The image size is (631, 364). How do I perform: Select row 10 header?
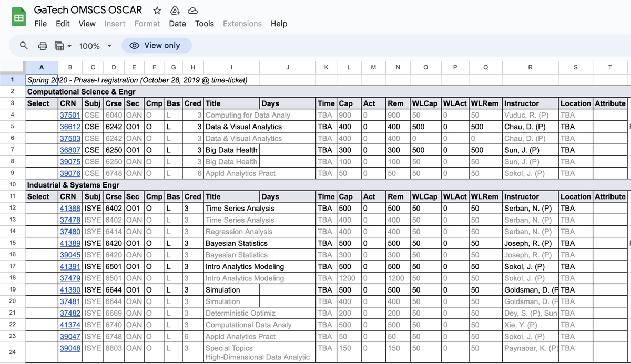[x=12, y=185]
